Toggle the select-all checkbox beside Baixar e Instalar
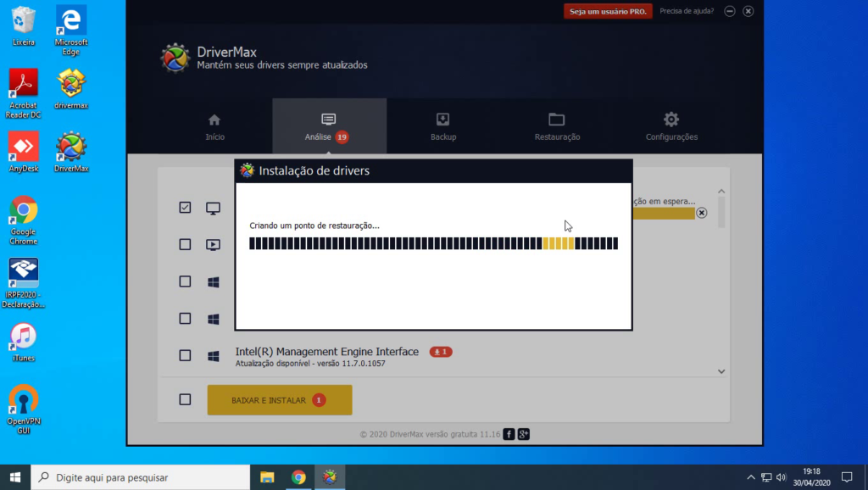This screenshot has width=868, height=490. tap(185, 399)
